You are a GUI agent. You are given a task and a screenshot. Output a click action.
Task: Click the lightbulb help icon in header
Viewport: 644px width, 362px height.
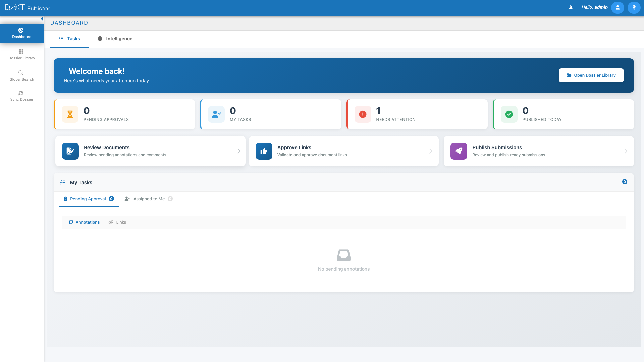[x=634, y=7]
